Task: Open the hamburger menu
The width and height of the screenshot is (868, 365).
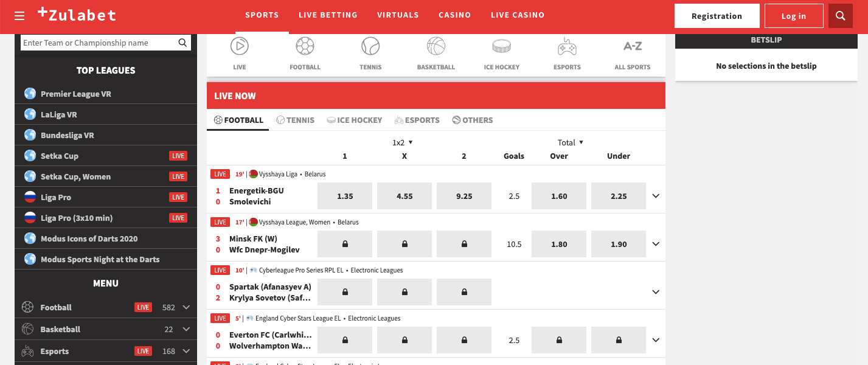Action: [19, 16]
